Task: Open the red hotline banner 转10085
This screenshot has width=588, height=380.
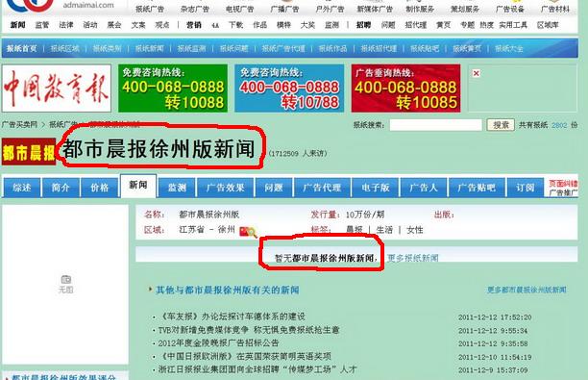Action: [x=405, y=89]
